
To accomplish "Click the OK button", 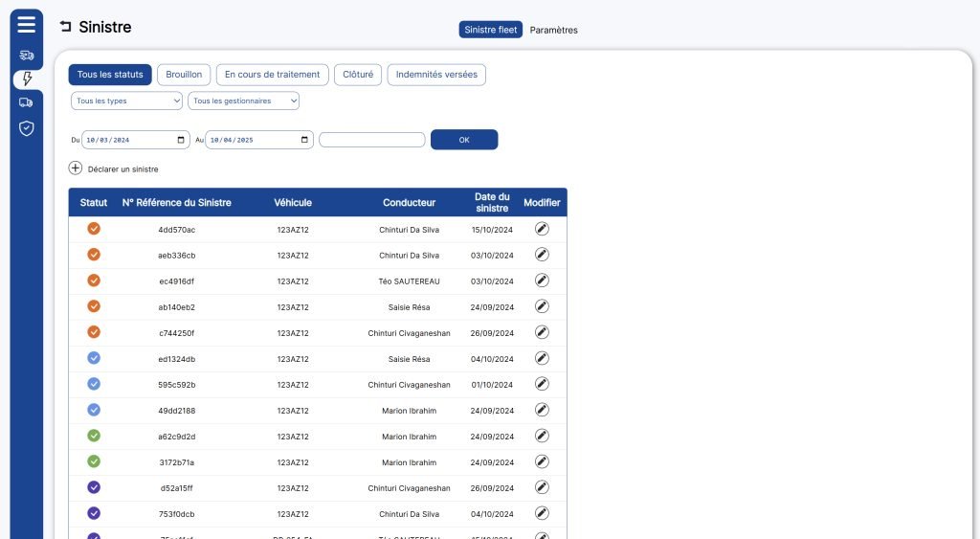I will click(x=464, y=140).
